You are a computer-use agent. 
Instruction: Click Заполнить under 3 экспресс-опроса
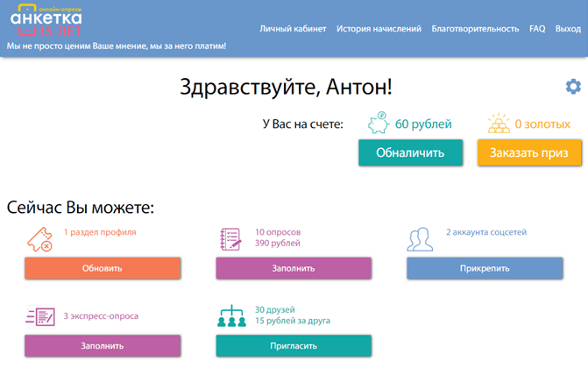tap(103, 346)
